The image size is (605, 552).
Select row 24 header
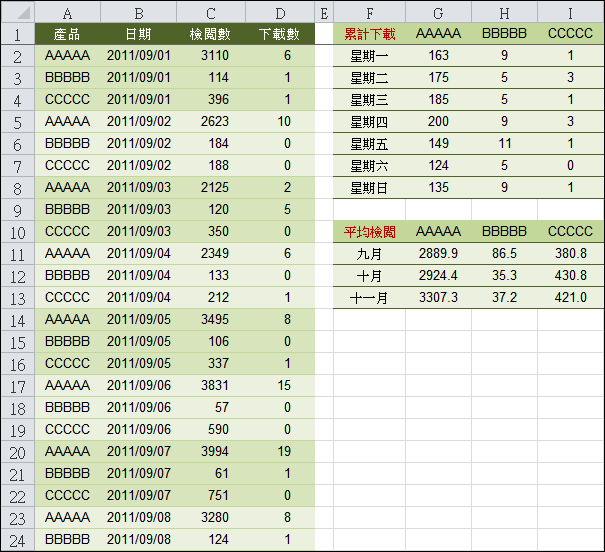coord(18,540)
